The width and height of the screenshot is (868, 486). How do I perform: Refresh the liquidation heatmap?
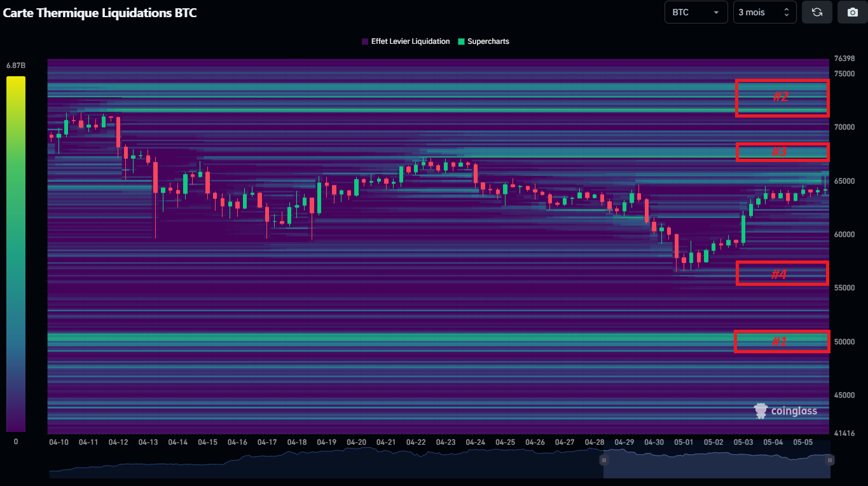coord(817,12)
